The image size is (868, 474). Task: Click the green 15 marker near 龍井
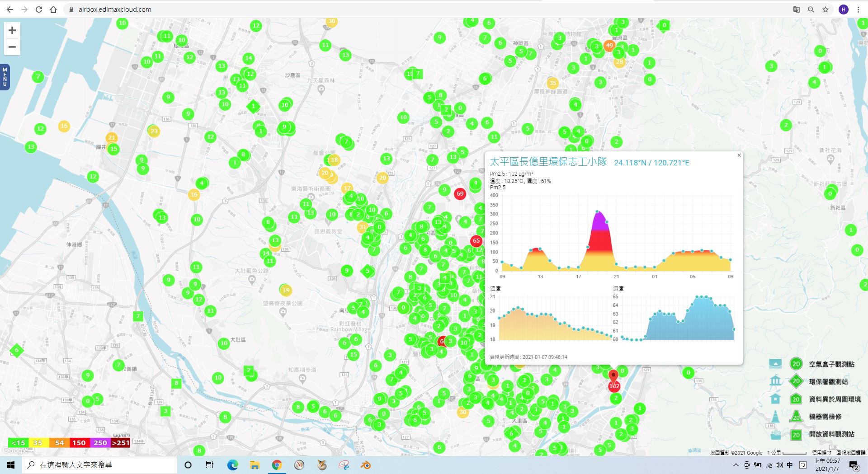click(x=113, y=149)
